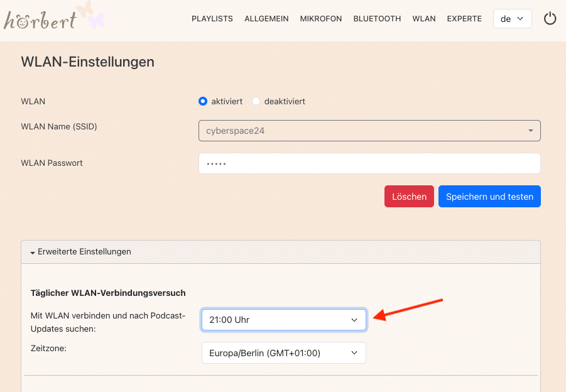Click the WLAN-Einstellungen page heading
Screen dimensions: 566x392
[x=87, y=62]
